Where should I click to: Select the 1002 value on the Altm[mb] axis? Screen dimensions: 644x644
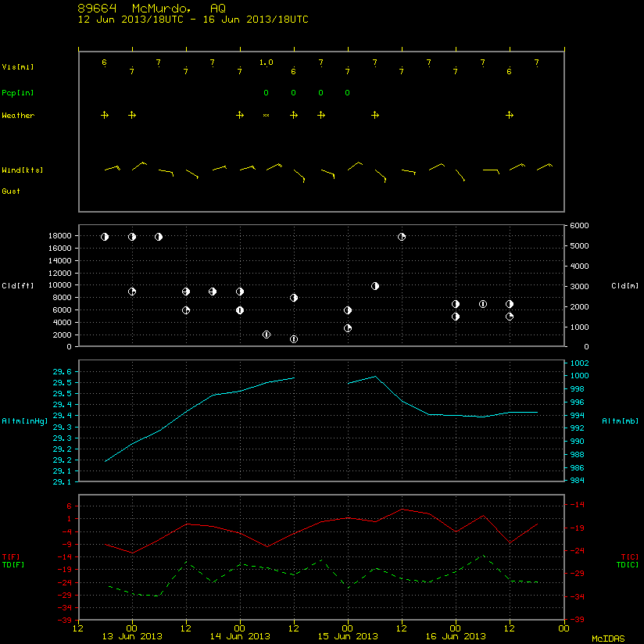click(579, 363)
